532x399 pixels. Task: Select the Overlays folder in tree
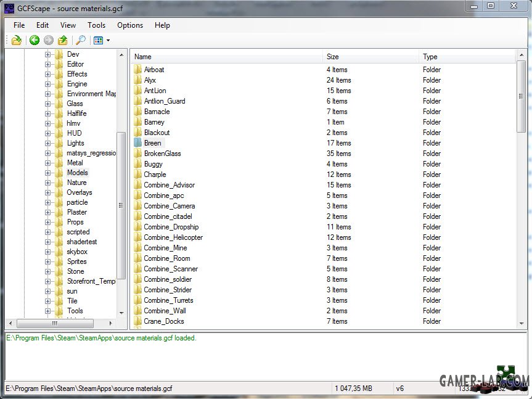79,192
